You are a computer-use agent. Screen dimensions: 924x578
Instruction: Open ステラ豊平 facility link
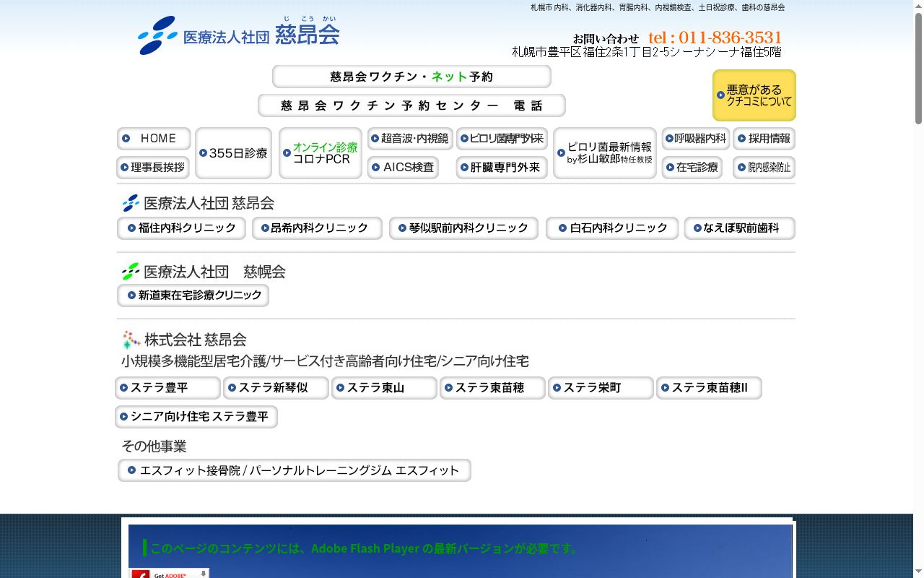167,388
